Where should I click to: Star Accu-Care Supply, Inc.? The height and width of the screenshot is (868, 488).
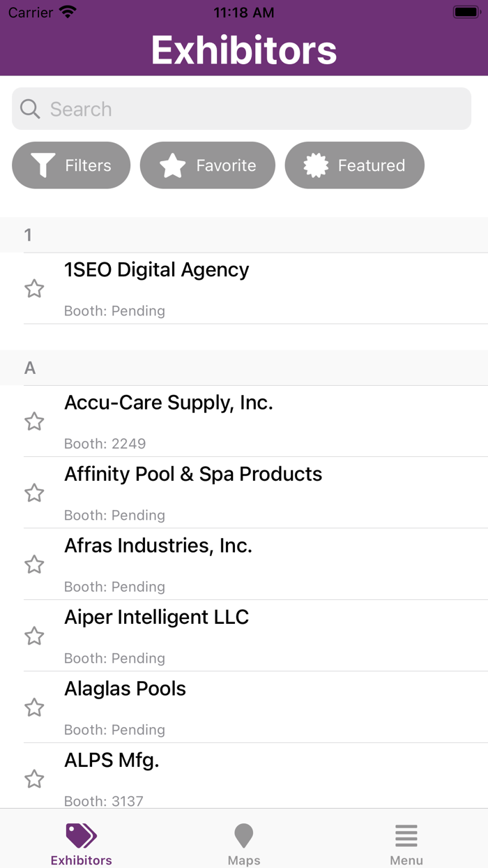(x=34, y=421)
